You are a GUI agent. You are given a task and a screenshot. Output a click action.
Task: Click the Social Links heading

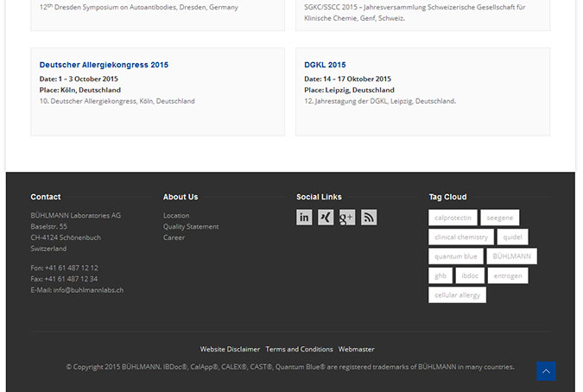[x=319, y=197]
